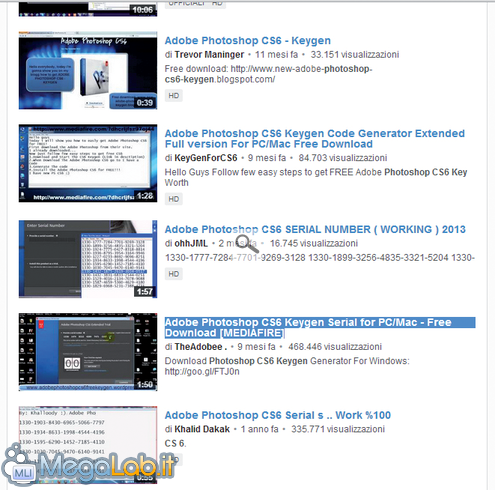Visit the KeyGenForCS6 channel
This screenshot has height=490, width=495.
coord(206,158)
